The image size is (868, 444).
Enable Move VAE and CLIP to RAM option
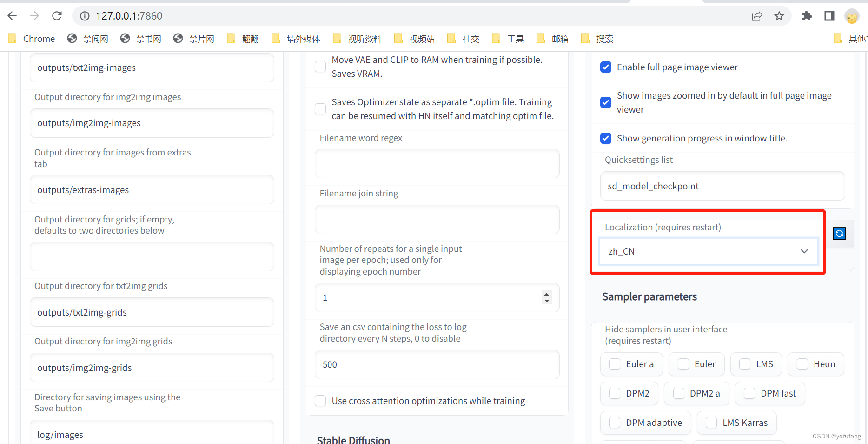[x=320, y=67]
